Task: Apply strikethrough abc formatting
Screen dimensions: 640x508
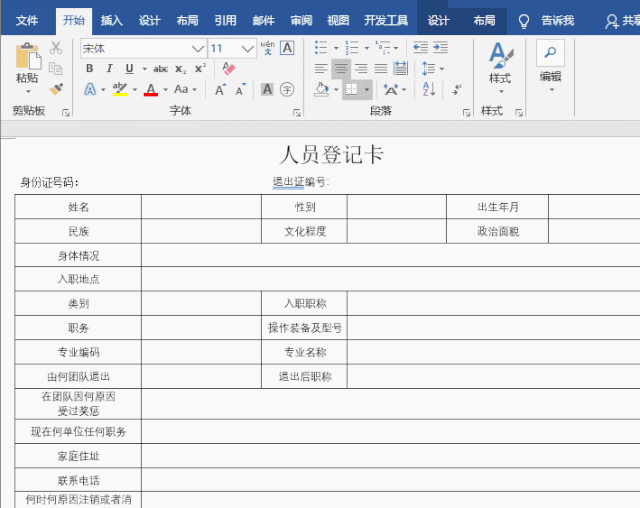Action: (160, 69)
